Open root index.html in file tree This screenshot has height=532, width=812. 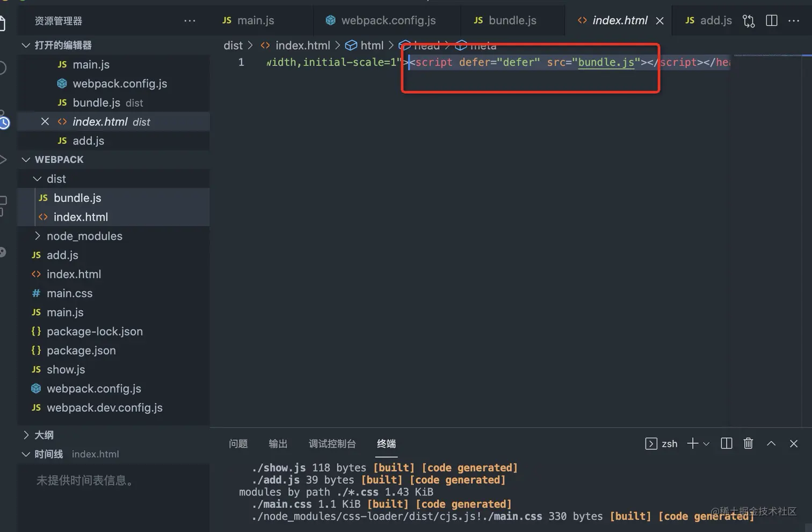tap(113, 274)
